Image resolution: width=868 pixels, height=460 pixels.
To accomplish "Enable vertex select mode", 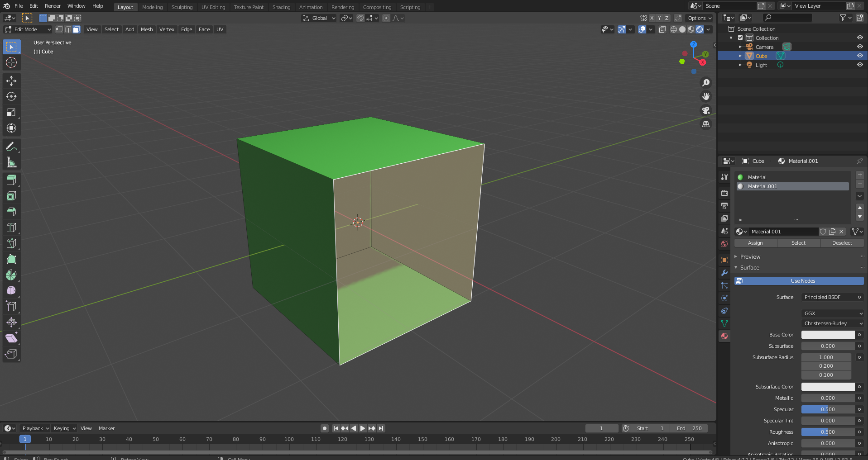I will pyautogui.click(x=59, y=29).
